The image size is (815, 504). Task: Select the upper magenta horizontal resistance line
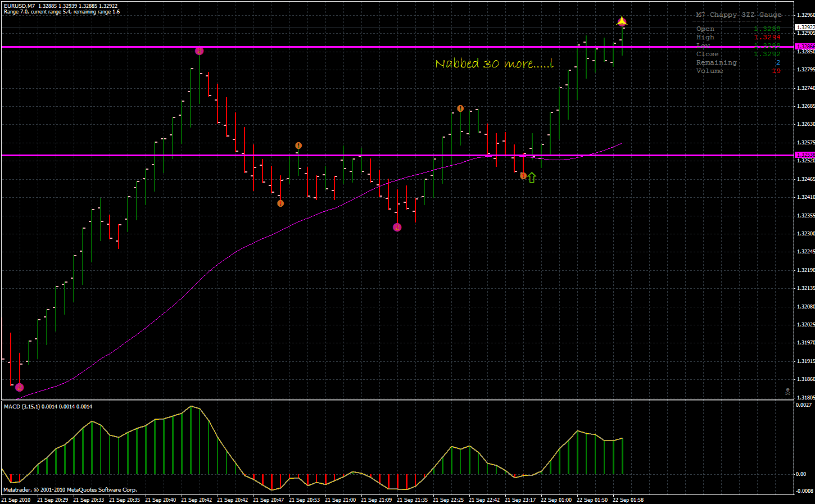[x=398, y=47]
